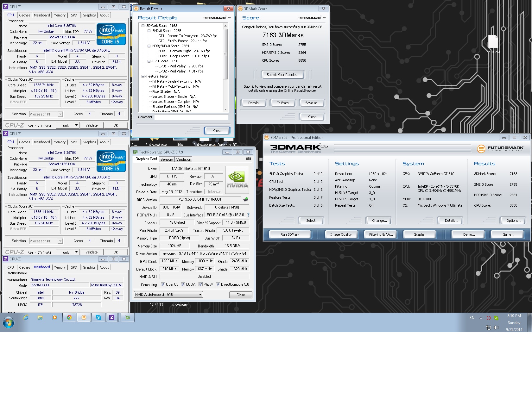
Task: Click the Comment input field
Action: pyautogui.click(x=191, y=117)
